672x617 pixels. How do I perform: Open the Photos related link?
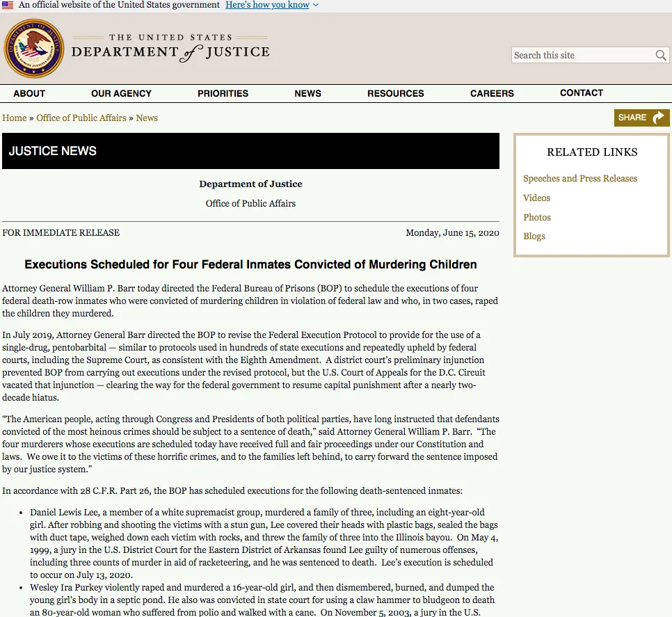coord(536,217)
